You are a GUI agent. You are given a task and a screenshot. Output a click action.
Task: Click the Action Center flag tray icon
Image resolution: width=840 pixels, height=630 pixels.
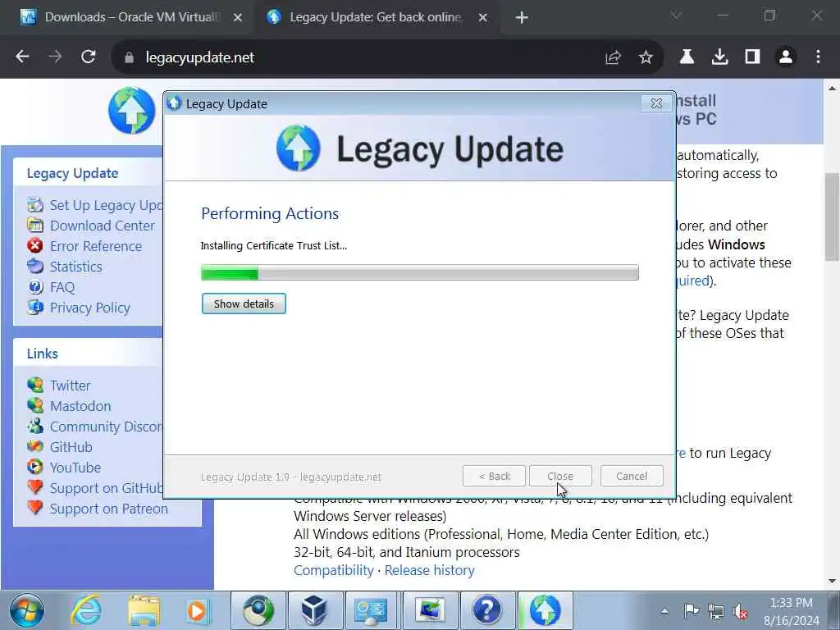click(x=692, y=610)
